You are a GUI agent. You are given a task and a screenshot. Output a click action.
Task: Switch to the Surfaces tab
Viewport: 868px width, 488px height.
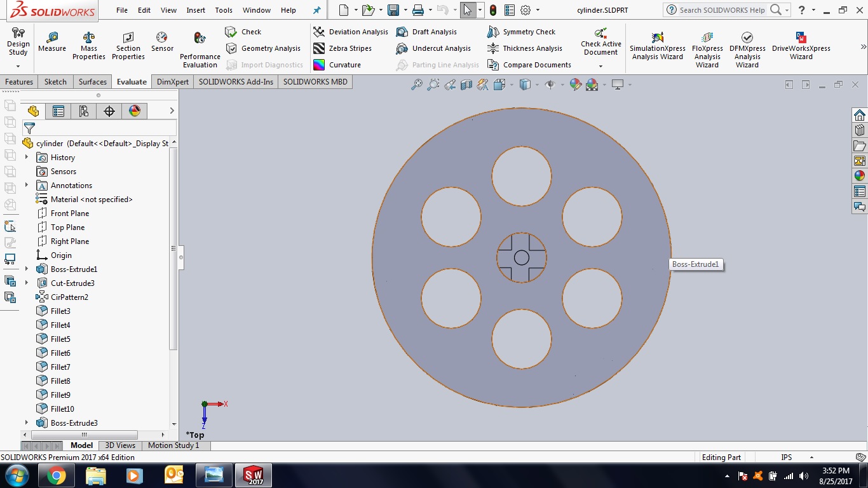(x=93, y=82)
